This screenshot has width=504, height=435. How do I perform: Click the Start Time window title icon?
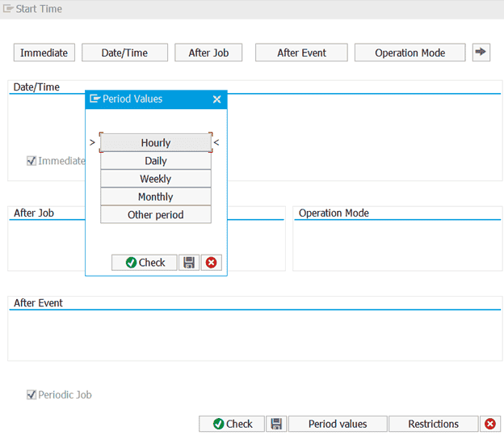pyautogui.click(x=8, y=9)
